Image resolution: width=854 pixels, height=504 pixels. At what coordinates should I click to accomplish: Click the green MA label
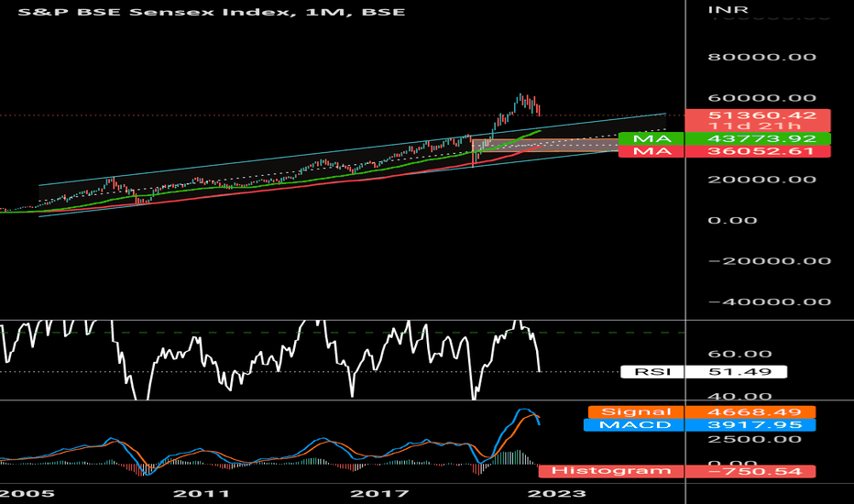(x=651, y=138)
